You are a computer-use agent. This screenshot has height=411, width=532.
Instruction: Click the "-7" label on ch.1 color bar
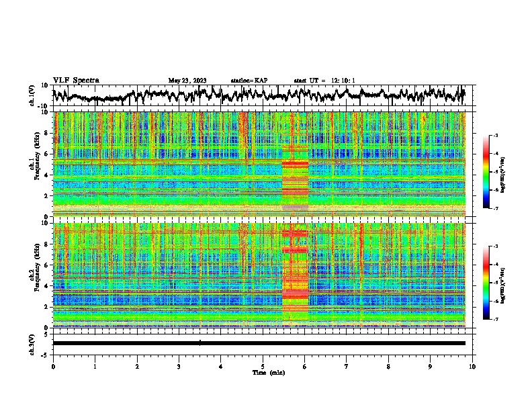coord(496,208)
